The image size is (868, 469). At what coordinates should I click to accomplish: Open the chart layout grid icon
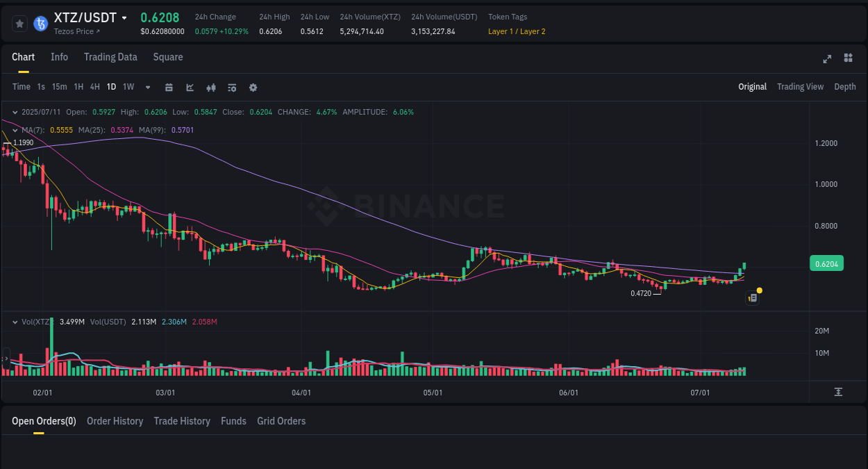[848, 59]
